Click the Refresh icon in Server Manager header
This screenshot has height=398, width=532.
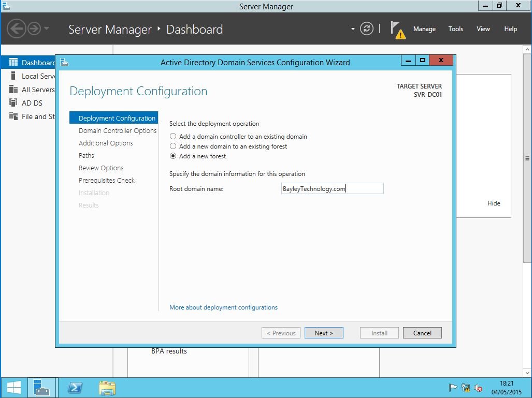pyautogui.click(x=366, y=29)
